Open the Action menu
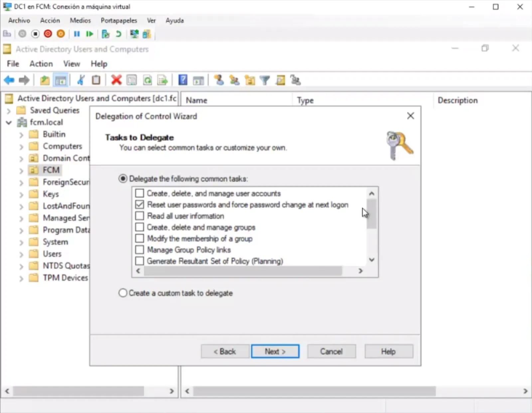 [41, 64]
